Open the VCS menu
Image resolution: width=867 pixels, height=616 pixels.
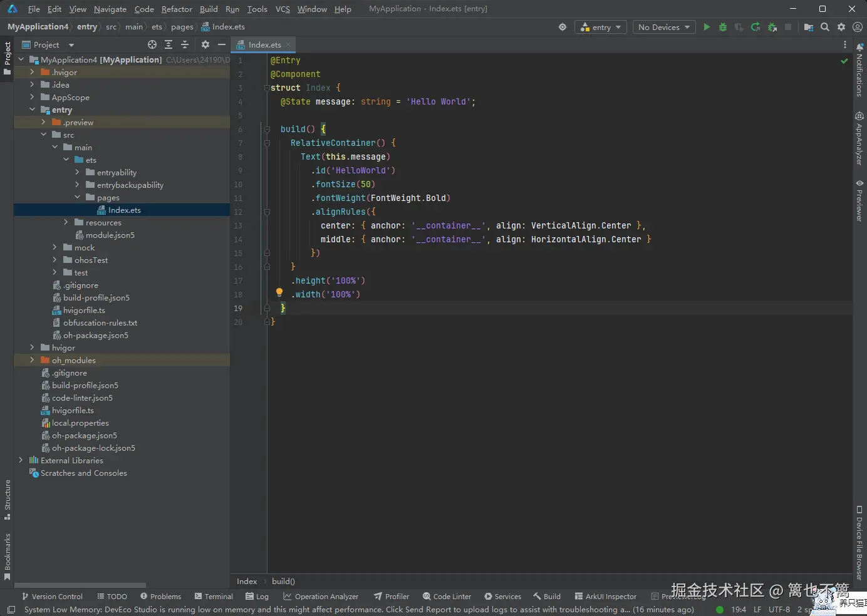click(283, 9)
